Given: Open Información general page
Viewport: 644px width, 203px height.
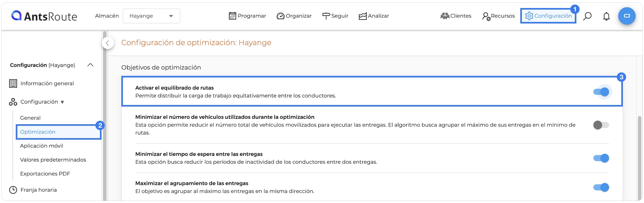Looking at the screenshot, I should [47, 83].
